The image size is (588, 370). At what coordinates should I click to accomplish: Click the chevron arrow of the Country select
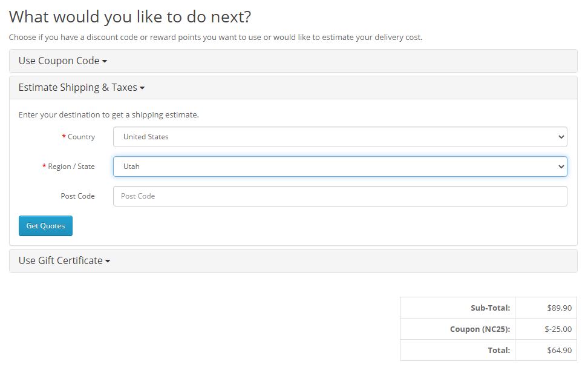click(x=561, y=137)
